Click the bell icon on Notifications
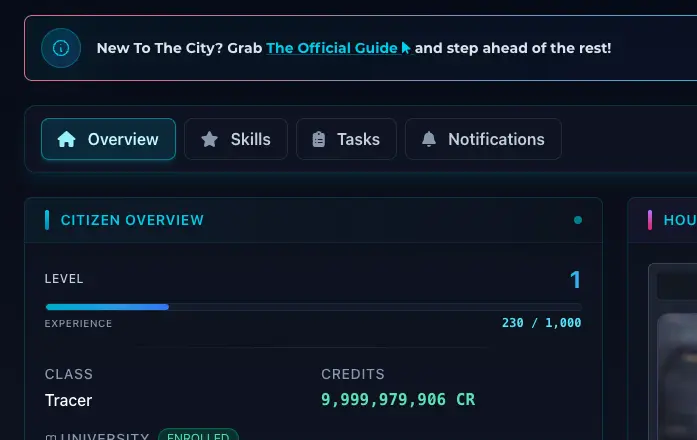The image size is (697, 440). tap(429, 139)
